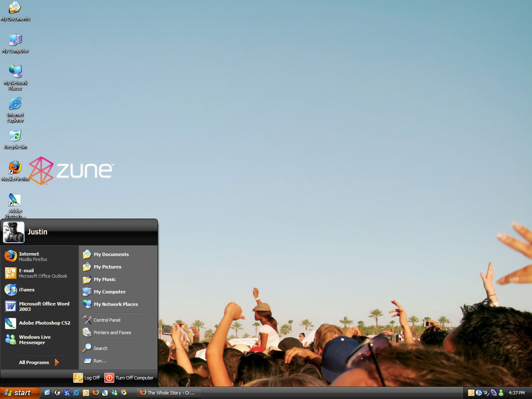Open Windows Live Messenger from the system tray
Viewport: 532px width, 399px height.
(x=501, y=393)
